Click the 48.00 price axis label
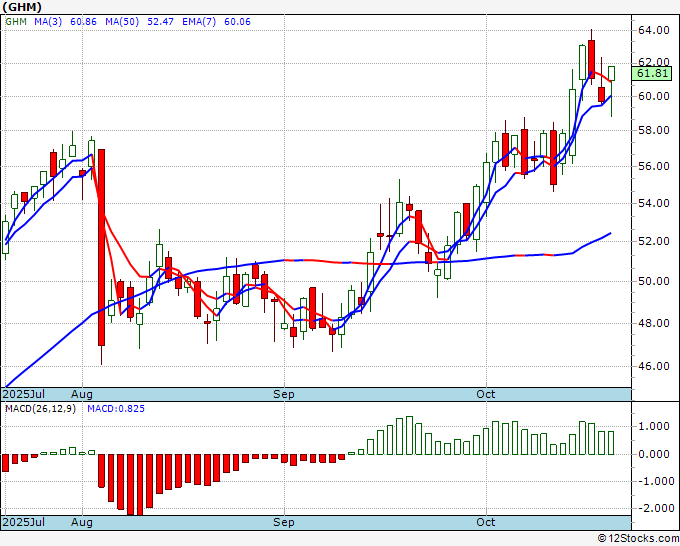 pyautogui.click(x=654, y=323)
